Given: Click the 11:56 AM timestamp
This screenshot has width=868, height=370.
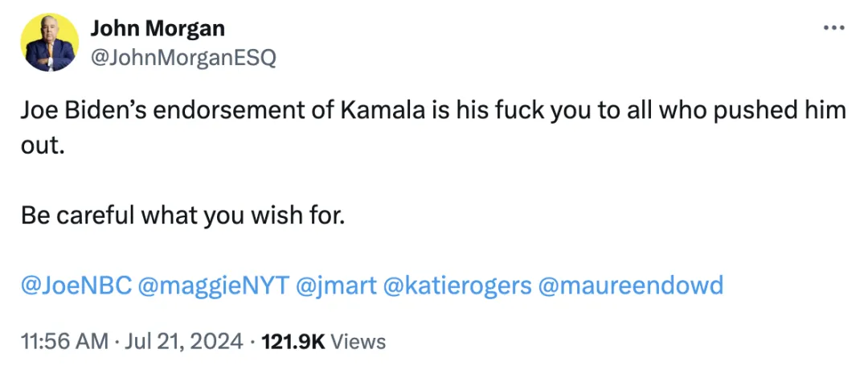Looking at the screenshot, I should 64,342.
